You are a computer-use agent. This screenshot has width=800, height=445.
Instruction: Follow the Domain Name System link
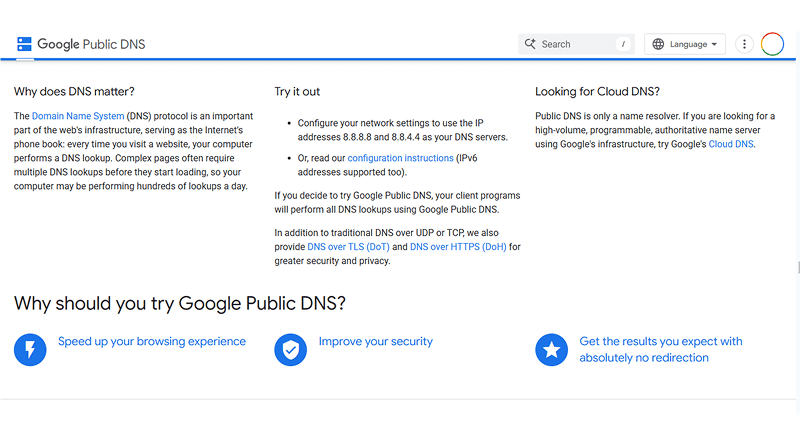[x=78, y=116]
